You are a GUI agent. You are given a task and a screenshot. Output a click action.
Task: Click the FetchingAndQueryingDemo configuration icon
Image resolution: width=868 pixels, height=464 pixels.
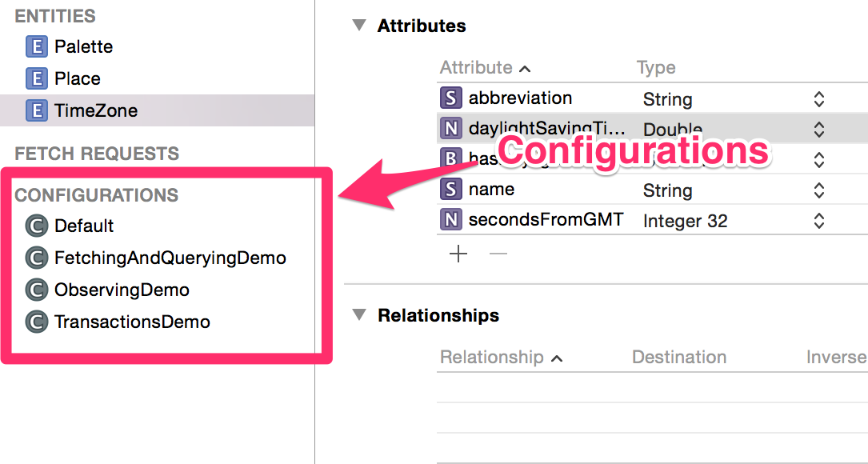pyautogui.click(x=36, y=258)
